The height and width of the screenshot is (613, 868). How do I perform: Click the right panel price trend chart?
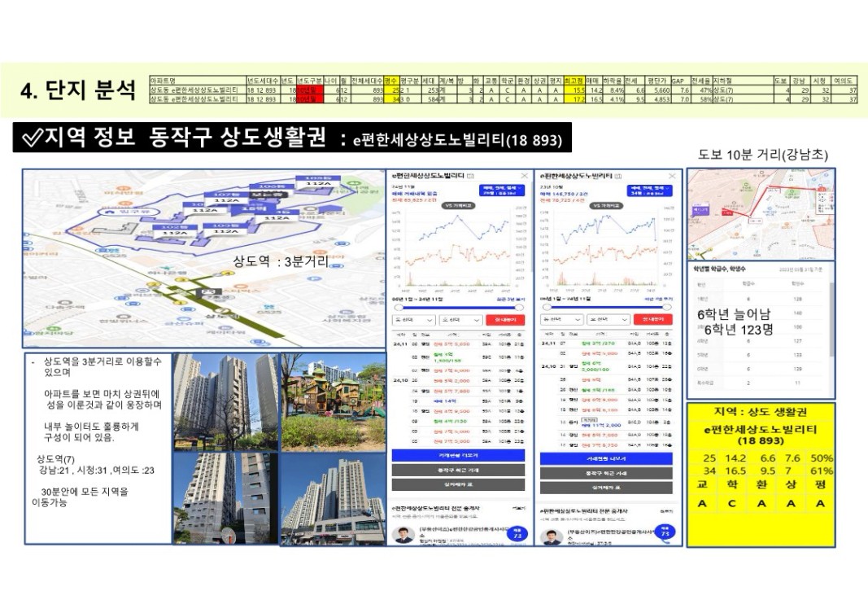606,249
